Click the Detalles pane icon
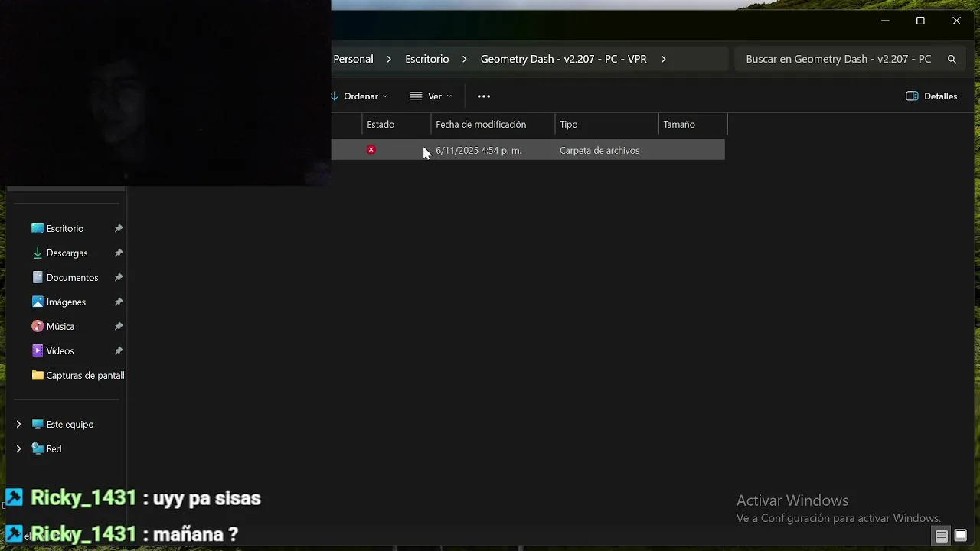Viewport: 980px width, 551px height. coord(912,96)
